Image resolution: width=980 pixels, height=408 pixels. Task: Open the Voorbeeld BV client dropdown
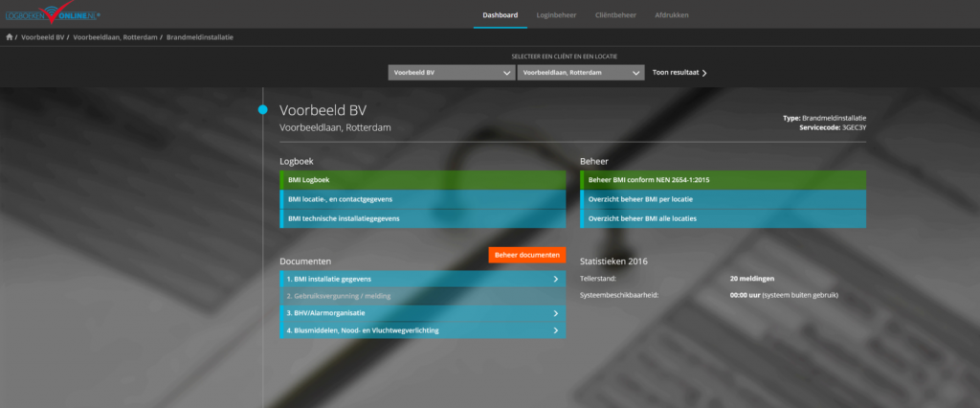pos(451,72)
